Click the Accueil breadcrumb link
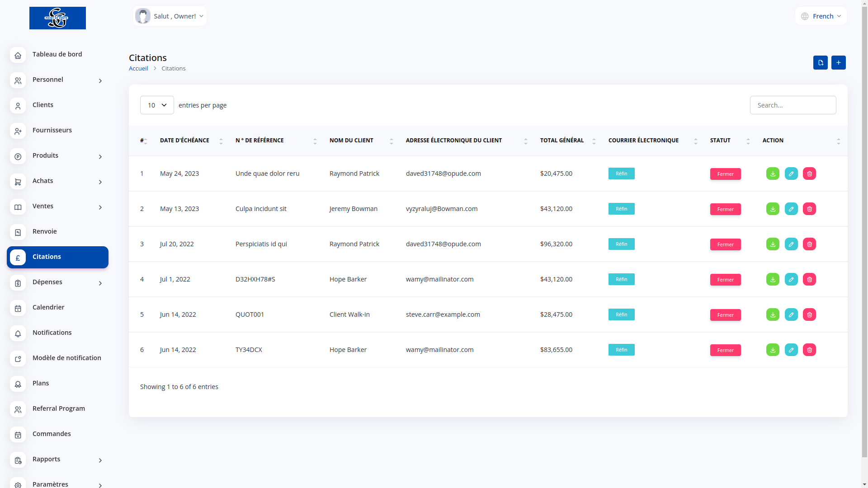Image resolution: width=868 pixels, height=488 pixels. point(138,68)
